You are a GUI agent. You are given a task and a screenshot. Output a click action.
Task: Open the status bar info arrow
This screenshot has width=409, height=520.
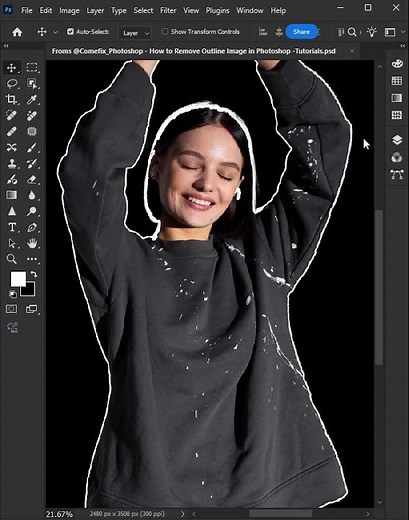coord(182,514)
